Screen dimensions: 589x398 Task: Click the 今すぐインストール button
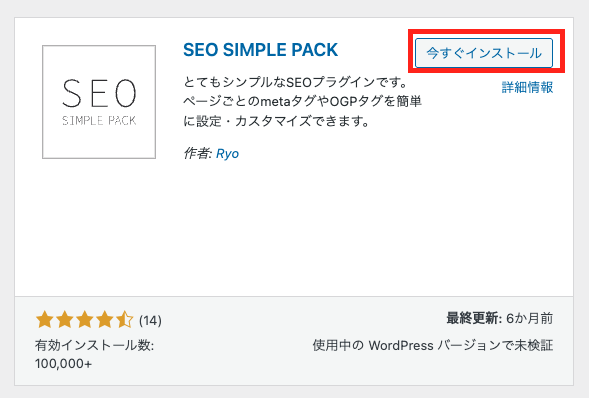(484, 53)
